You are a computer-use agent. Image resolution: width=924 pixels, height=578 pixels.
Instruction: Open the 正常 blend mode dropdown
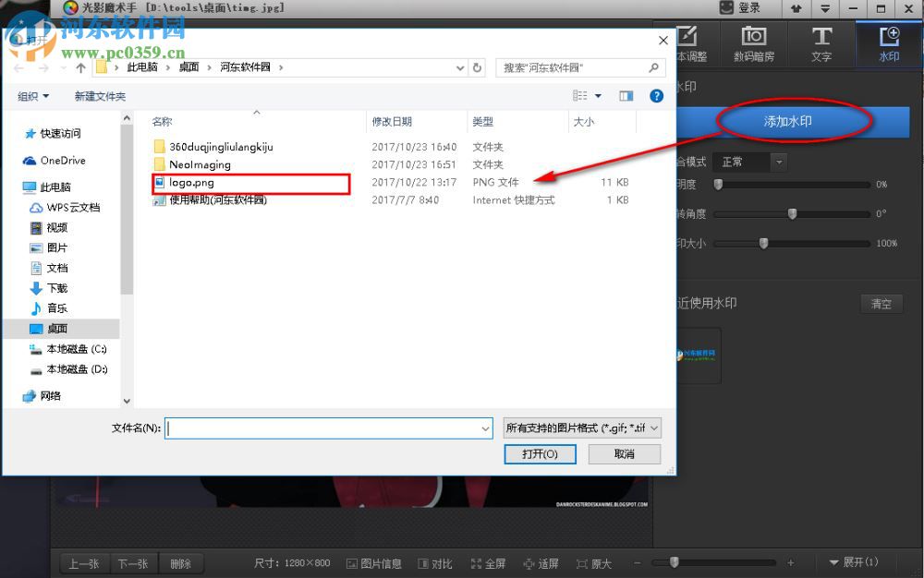[x=748, y=162]
